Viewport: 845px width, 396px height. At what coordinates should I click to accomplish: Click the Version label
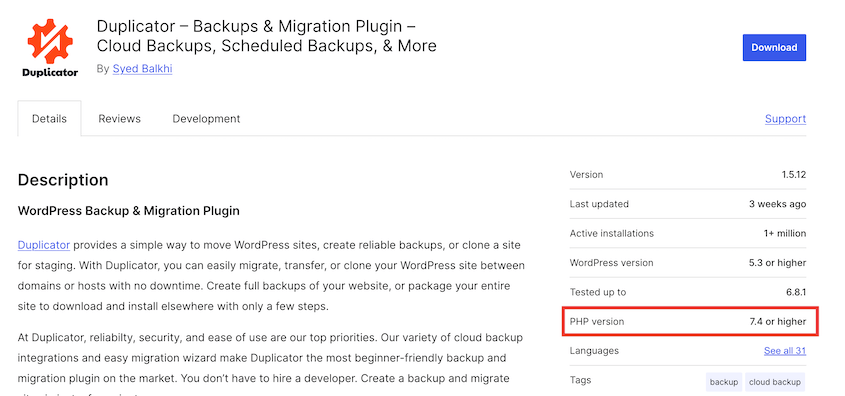pos(586,175)
